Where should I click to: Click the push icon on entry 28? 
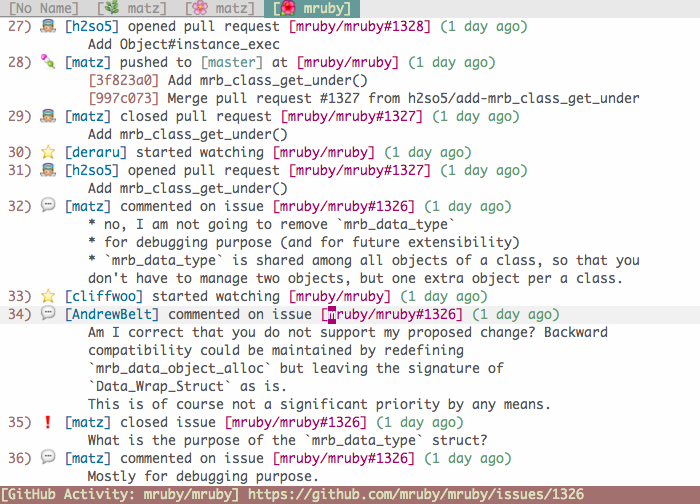(48, 62)
